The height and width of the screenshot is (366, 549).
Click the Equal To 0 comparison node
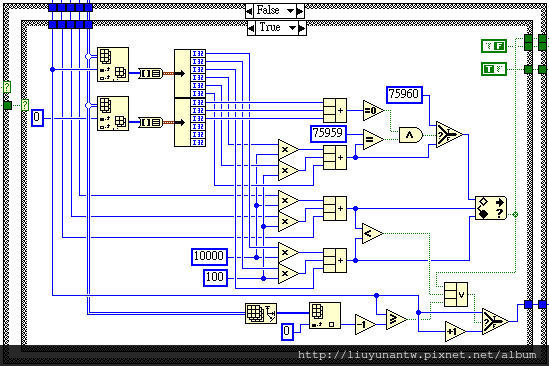373,111
